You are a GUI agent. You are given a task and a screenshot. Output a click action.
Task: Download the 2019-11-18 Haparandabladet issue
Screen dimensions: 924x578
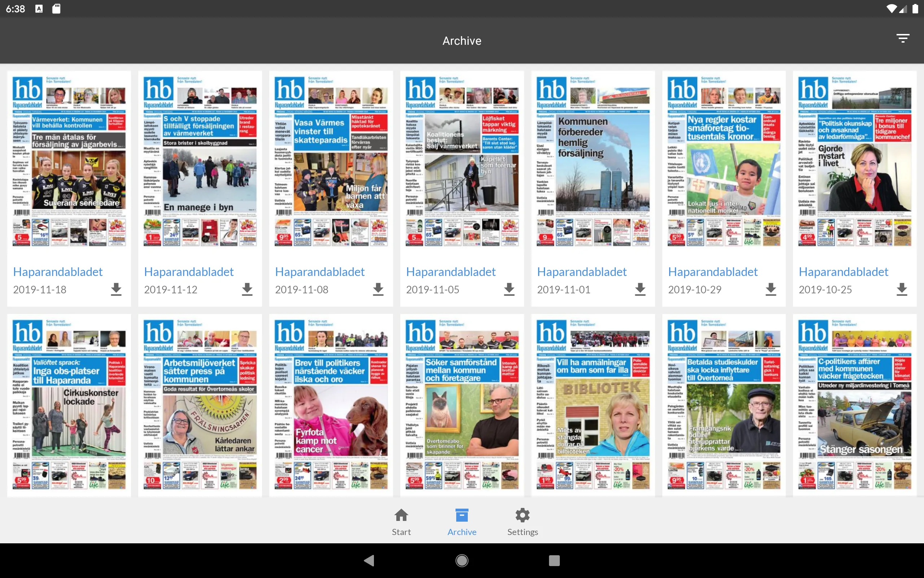click(x=116, y=289)
